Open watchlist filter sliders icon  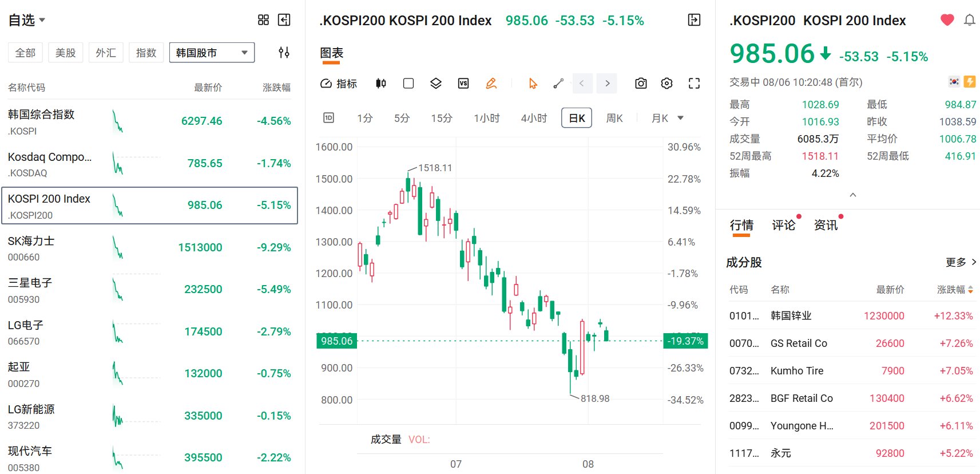pyautogui.click(x=284, y=53)
